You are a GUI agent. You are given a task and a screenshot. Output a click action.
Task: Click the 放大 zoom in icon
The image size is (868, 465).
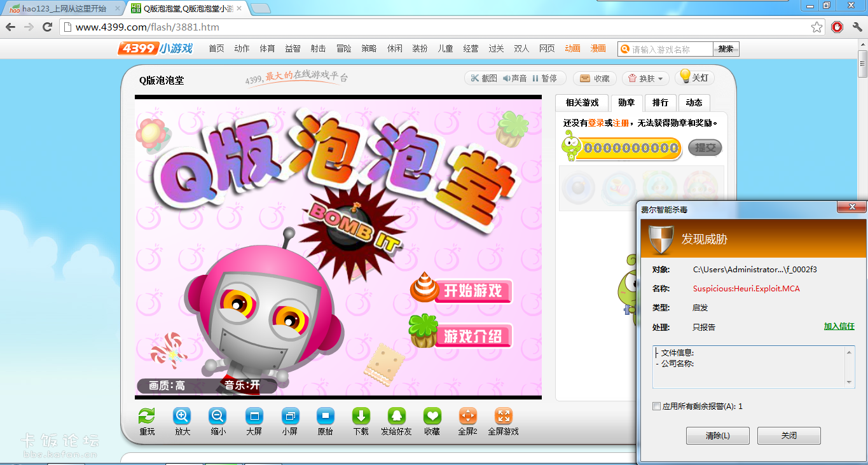(183, 417)
